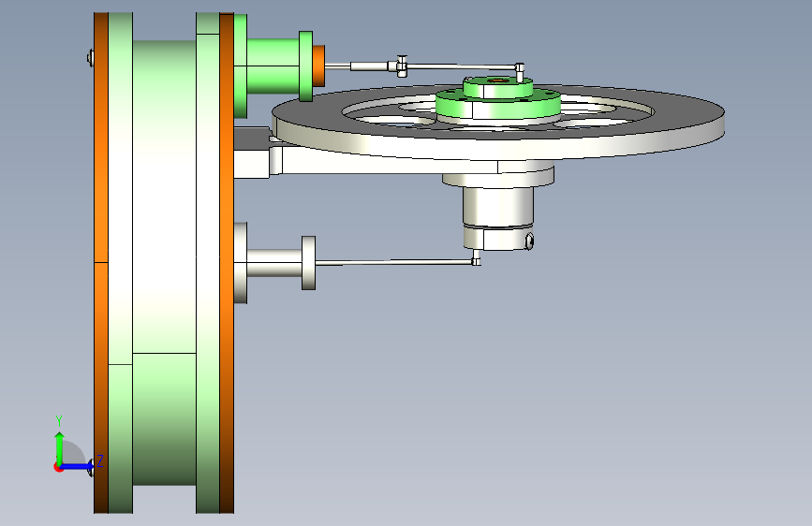812x526 pixels.
Task: Select the central large green drum
Action: coord(164,263)
